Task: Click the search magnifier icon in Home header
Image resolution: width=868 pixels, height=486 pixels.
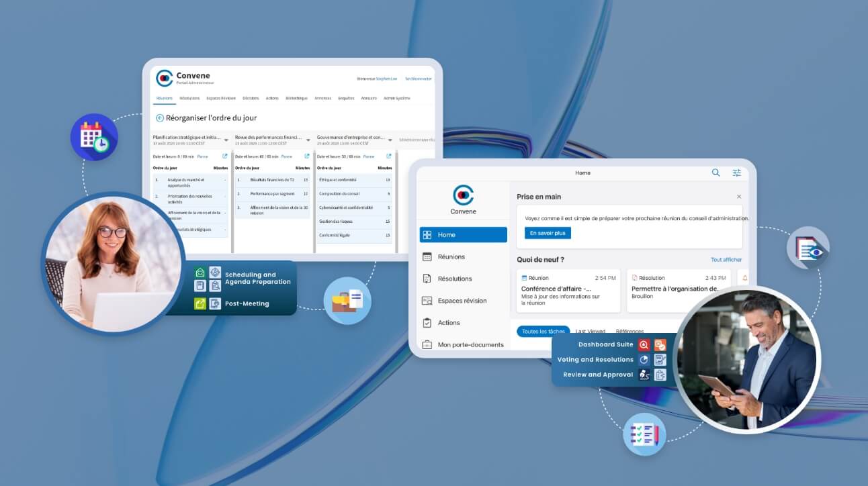Action: pyautogui.click(x=715, y=173)
